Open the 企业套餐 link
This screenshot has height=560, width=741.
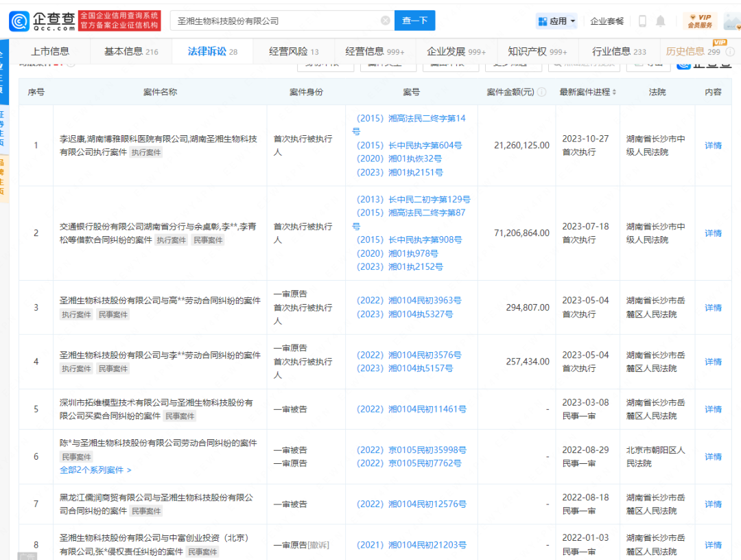tap(607, 21)
